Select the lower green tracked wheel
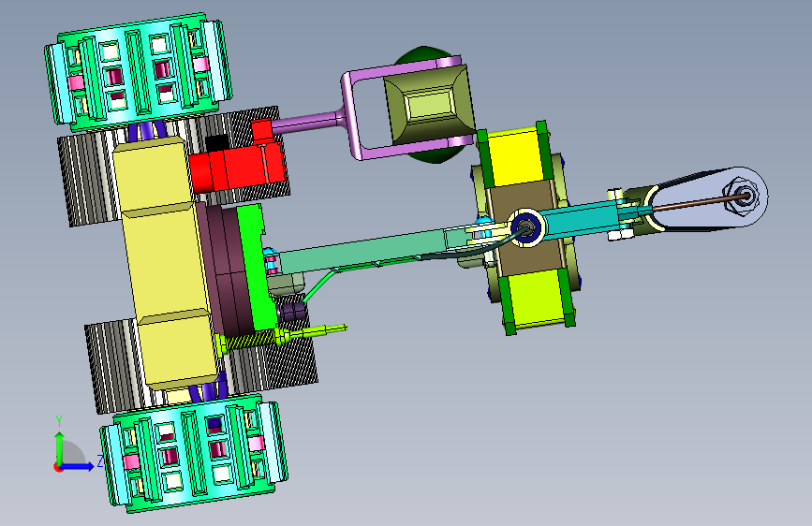This screenshot has width=812, height=526. (x=194, y=454)
